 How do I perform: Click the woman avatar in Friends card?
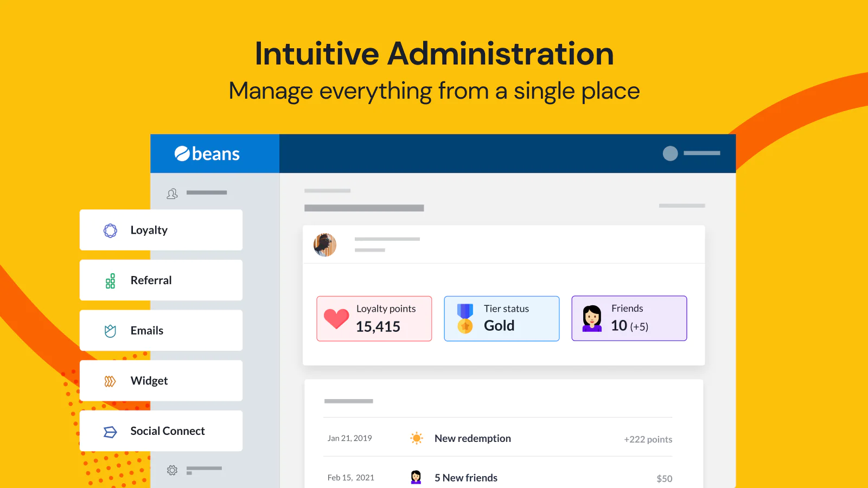point(592,318)
